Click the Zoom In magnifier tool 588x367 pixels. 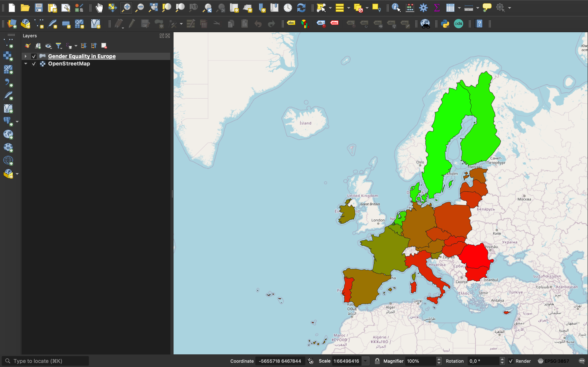tap(126, 8)
